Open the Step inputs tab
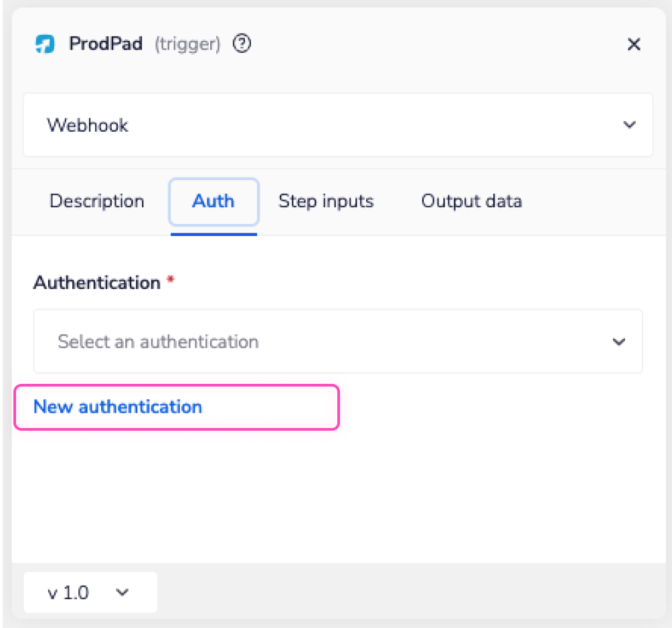672x628 pixels. click(326, 201)
